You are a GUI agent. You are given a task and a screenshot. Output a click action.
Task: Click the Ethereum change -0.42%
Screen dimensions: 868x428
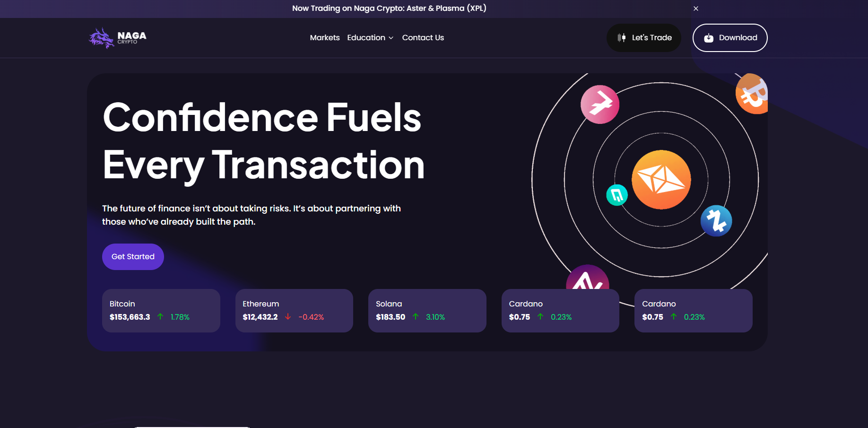[x=311, y=317]
